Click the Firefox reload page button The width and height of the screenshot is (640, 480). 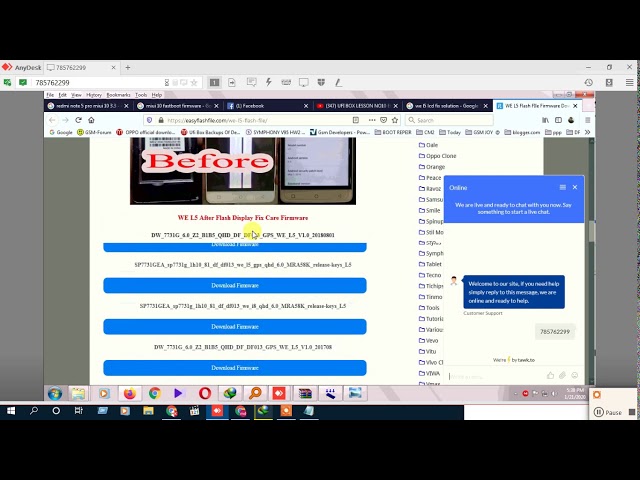(x=78, y=120)
